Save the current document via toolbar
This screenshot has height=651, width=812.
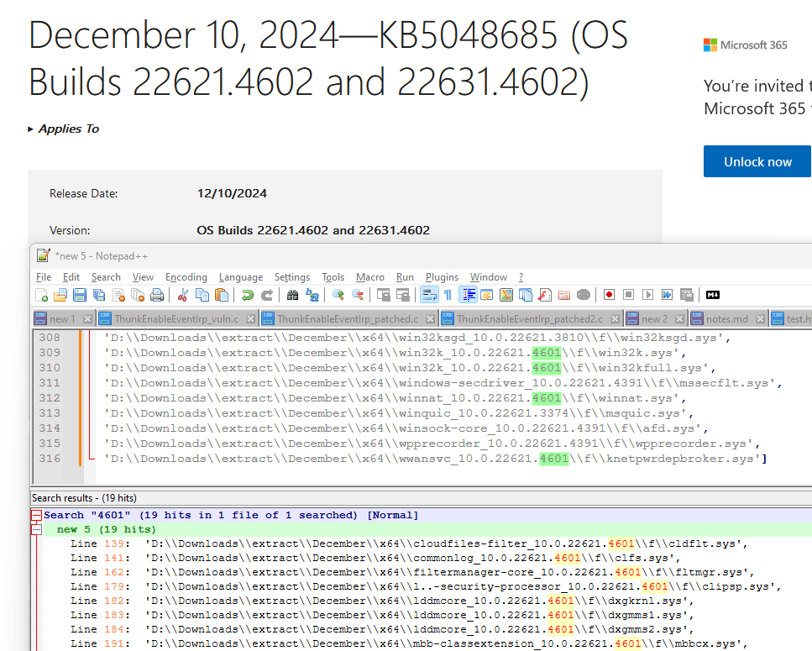point(80,295)
